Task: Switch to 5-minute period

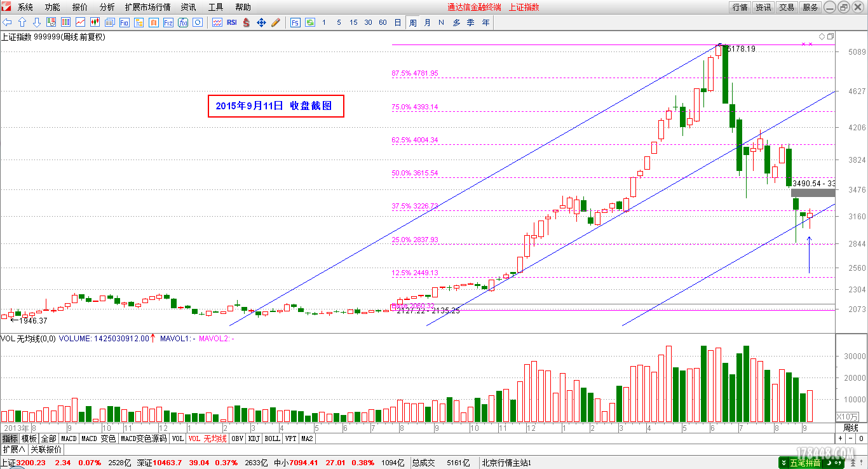Action: [339, 22]
